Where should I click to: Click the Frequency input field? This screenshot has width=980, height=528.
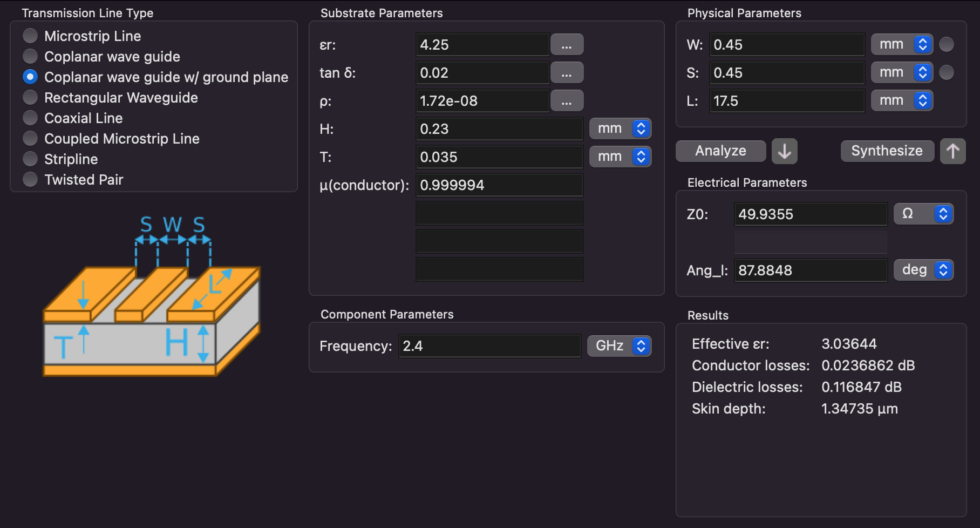(x=489, y=346)
